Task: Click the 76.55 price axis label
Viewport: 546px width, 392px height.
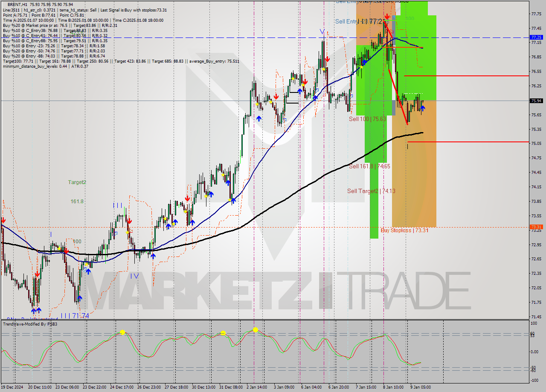Action: coord(537,72)
